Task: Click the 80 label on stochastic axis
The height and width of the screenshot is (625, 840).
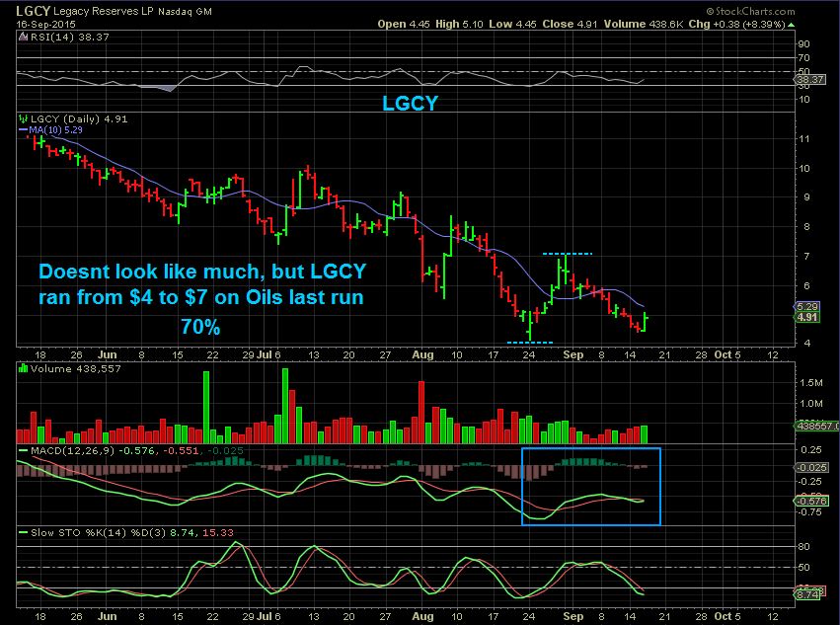Action: pos(803,547)
